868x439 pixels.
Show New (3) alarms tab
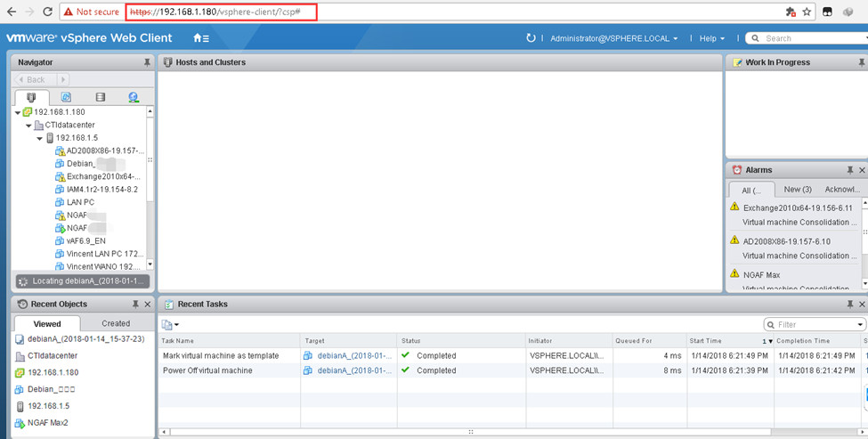click(798, 190)
